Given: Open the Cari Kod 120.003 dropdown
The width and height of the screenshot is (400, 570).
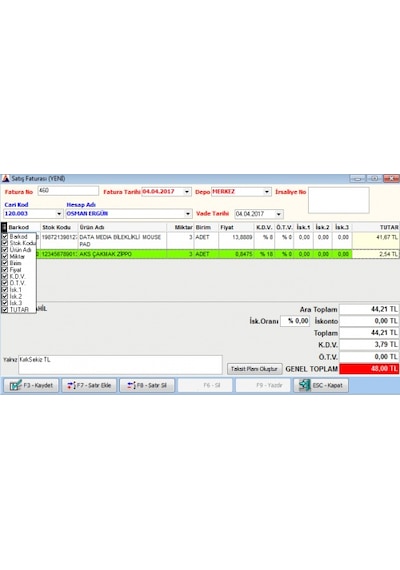Looking at the screenshot, I should tap(59, 213).
